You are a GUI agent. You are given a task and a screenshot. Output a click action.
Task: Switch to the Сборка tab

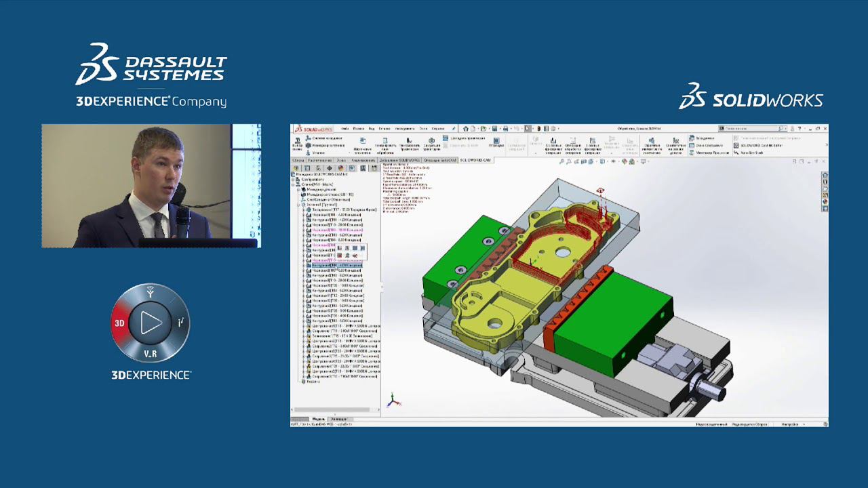pyautogui.click(x=298, y=160)
